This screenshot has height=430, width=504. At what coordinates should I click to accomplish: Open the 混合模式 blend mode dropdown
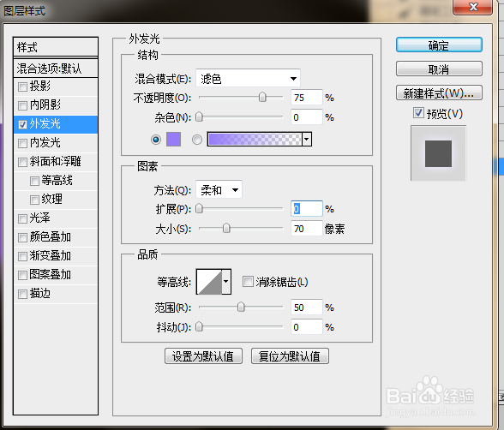tap(248, 78)
